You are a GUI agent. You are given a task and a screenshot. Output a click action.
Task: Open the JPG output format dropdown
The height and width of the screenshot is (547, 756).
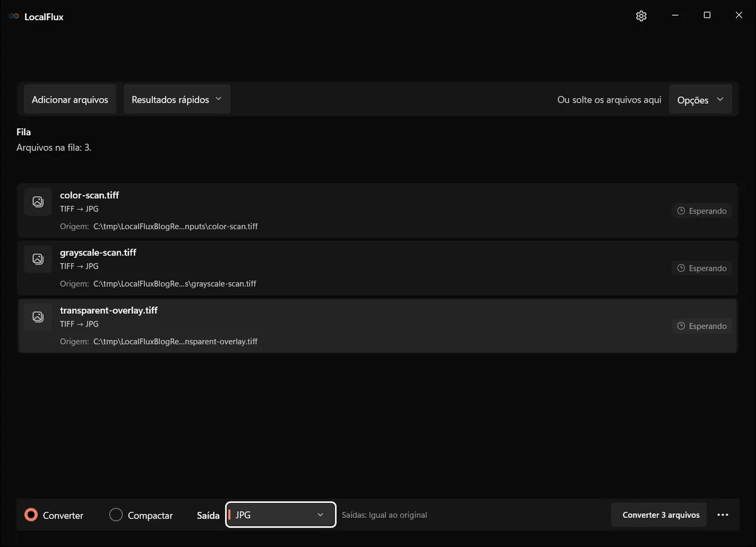280,515
